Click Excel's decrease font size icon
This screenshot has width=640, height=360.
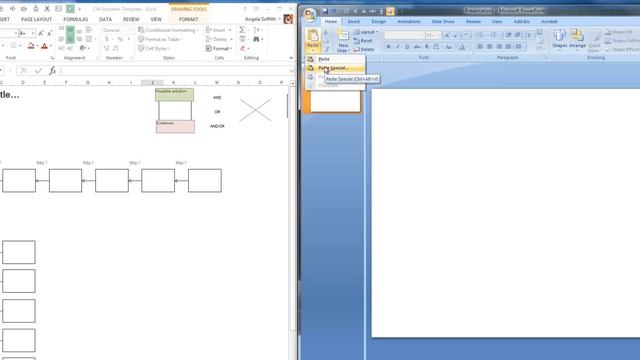point(49,33)
